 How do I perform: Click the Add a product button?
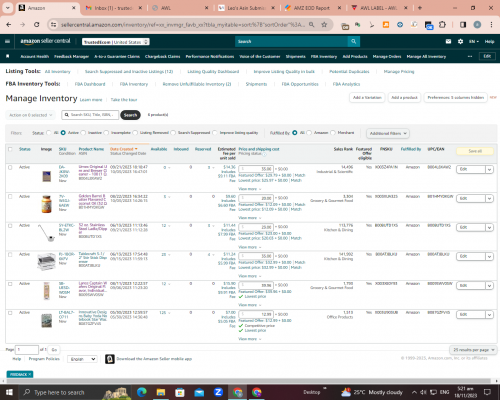click(x=404, y=98)
